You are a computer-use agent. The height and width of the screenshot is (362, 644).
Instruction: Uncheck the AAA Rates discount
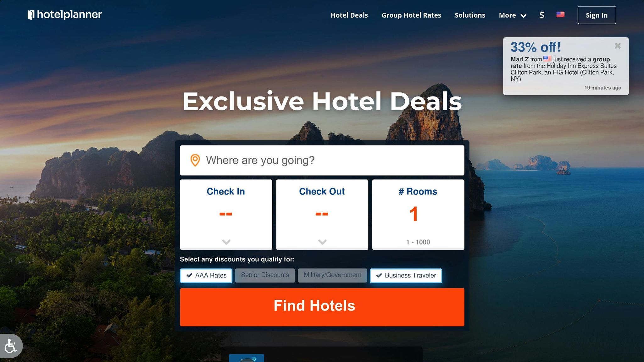click(x=206, y=276)
